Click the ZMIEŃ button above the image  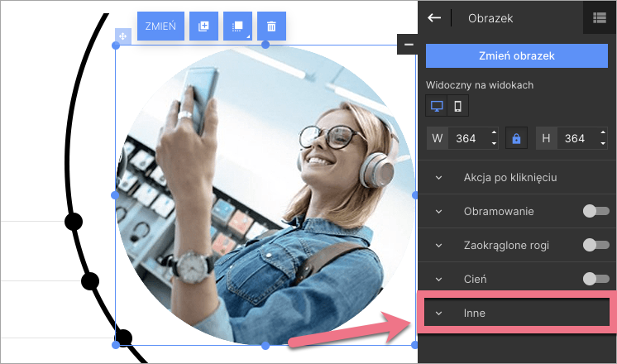click(x=160, y=26)
